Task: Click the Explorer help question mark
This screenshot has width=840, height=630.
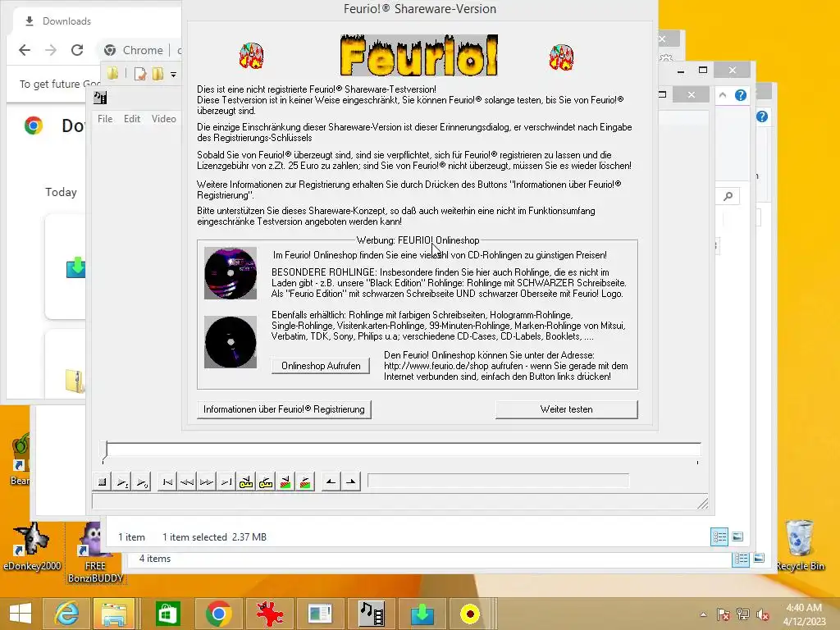Action: tap(741, 95)
